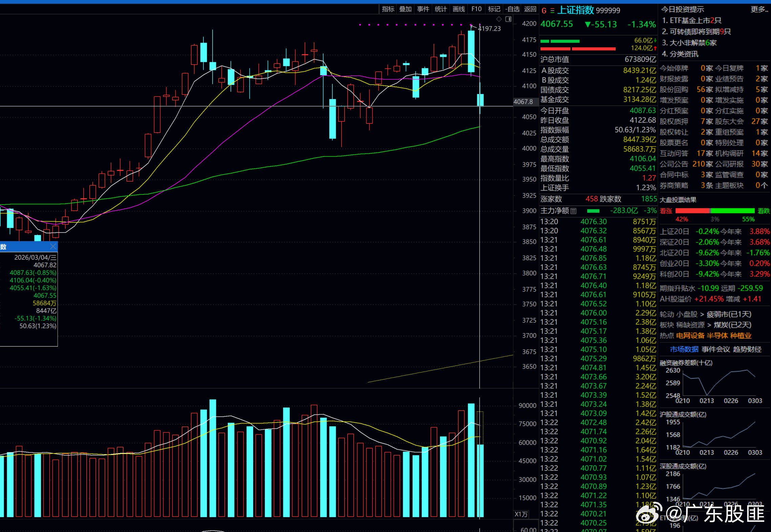Image resolution: width=771 pixels, height=532 pixels.
Task: Click the X1万 volume unit label
Action: click(521, 514)
